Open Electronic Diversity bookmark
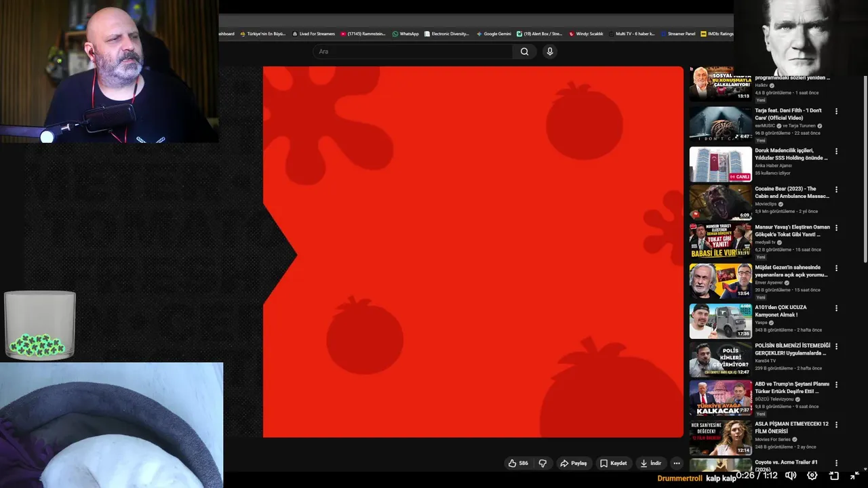Screen dimensions: 868x488 pos(447,34)
